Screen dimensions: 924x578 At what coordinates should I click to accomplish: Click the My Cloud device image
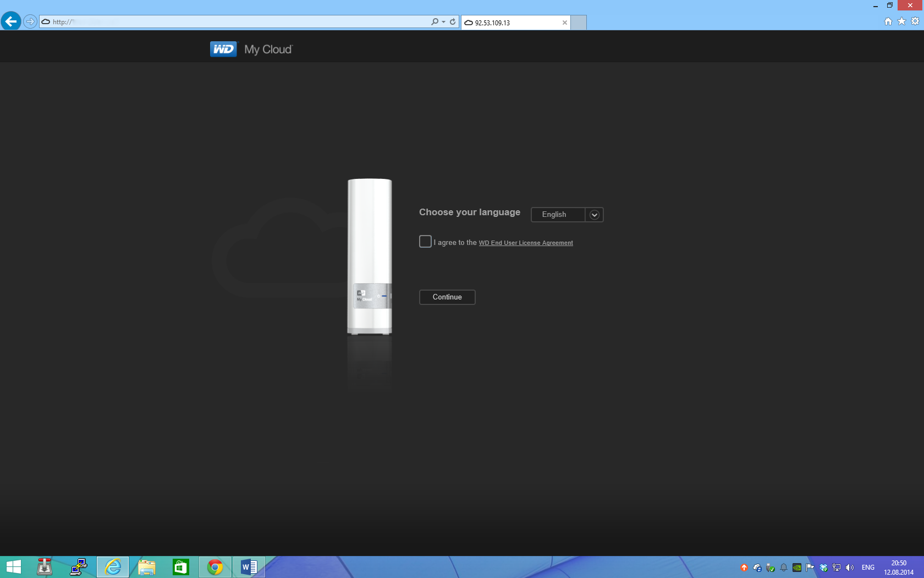(370, 257)
